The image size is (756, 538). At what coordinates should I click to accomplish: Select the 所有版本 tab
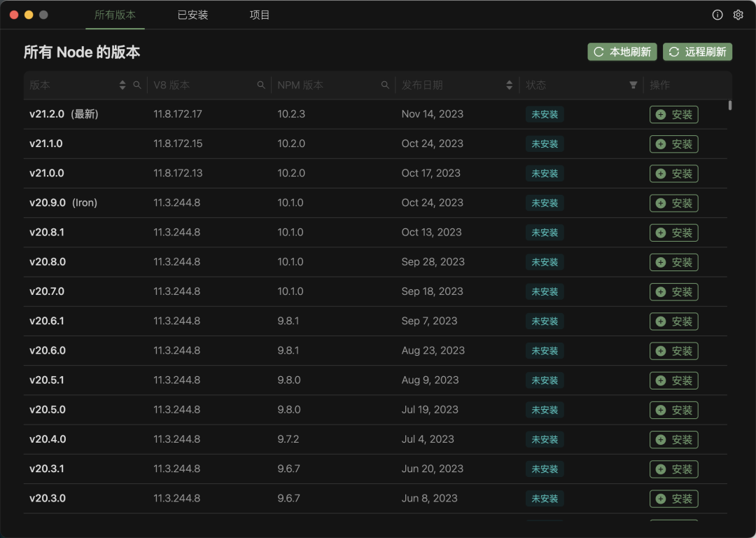click(x=115, y=15)
